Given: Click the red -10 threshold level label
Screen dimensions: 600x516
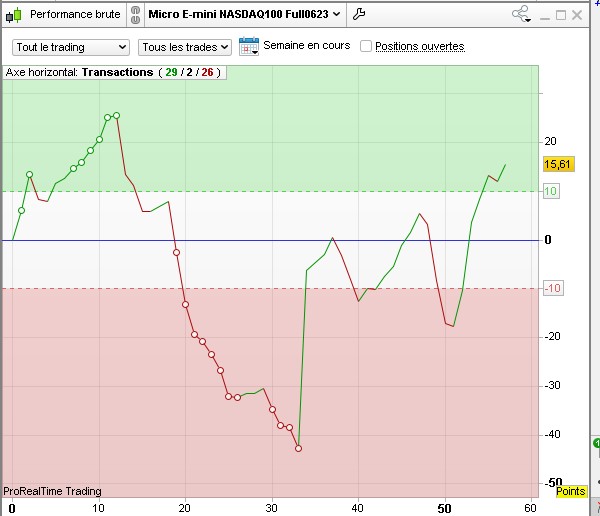Looking at the screenshot, I should [x=553, y=288].
